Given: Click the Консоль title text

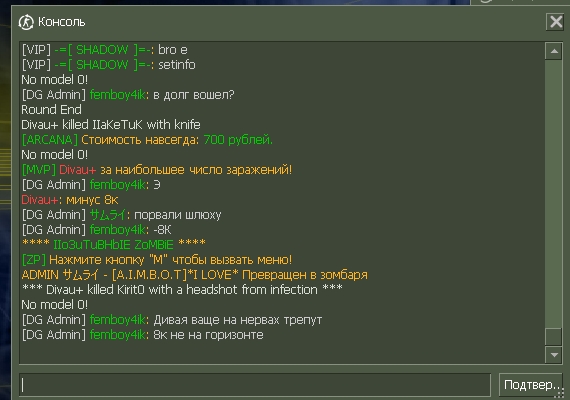Looking at the screenshot, I should pyautogui.click(x=61, y=22).
